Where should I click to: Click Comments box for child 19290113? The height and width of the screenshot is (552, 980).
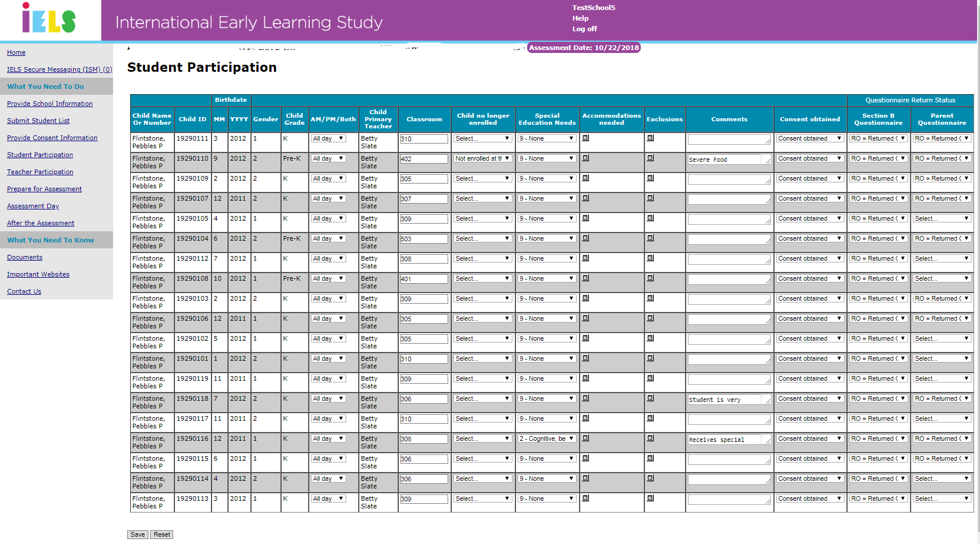729,500
